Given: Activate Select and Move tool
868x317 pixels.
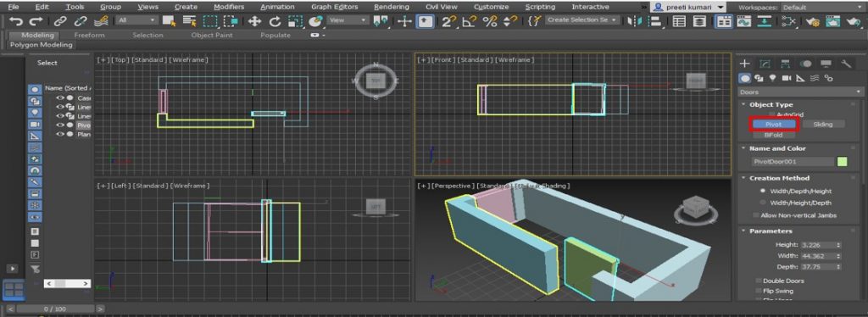Looking at the screenshot, I should 254,21.
